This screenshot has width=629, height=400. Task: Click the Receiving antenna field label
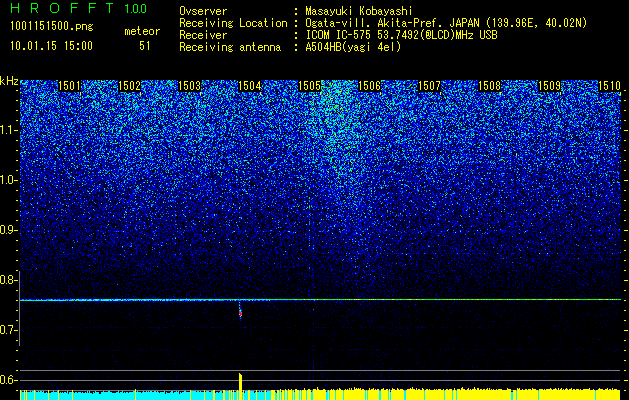[x=230, y=47]
